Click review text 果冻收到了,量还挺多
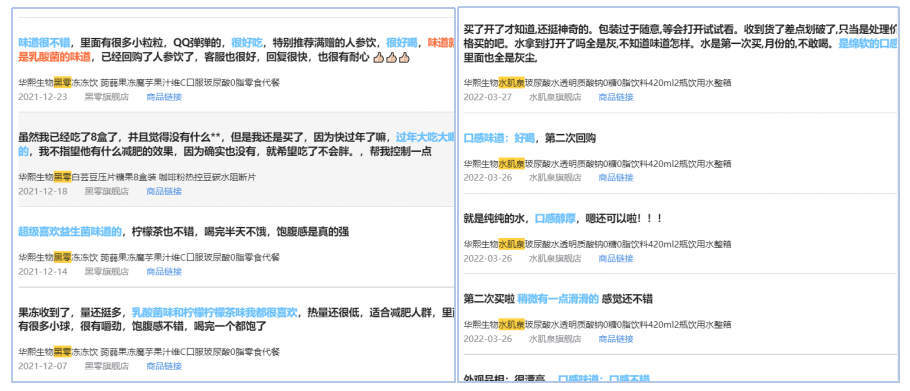910x391 pixels. 70,313
